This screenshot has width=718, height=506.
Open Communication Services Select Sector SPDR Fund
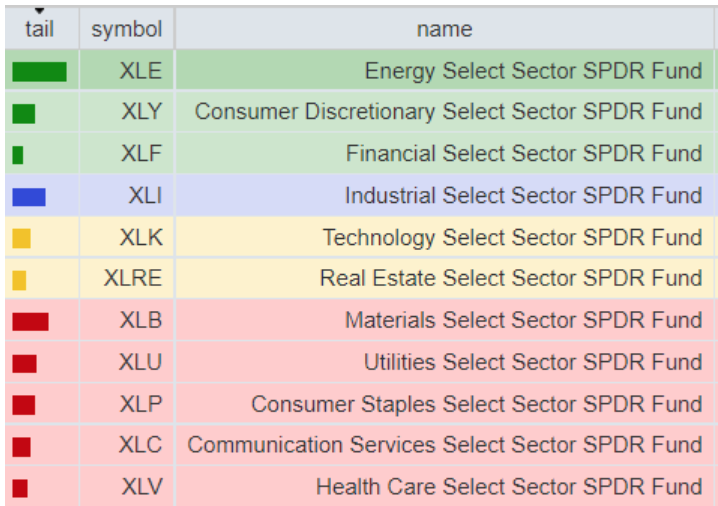(x=444, y=445)
